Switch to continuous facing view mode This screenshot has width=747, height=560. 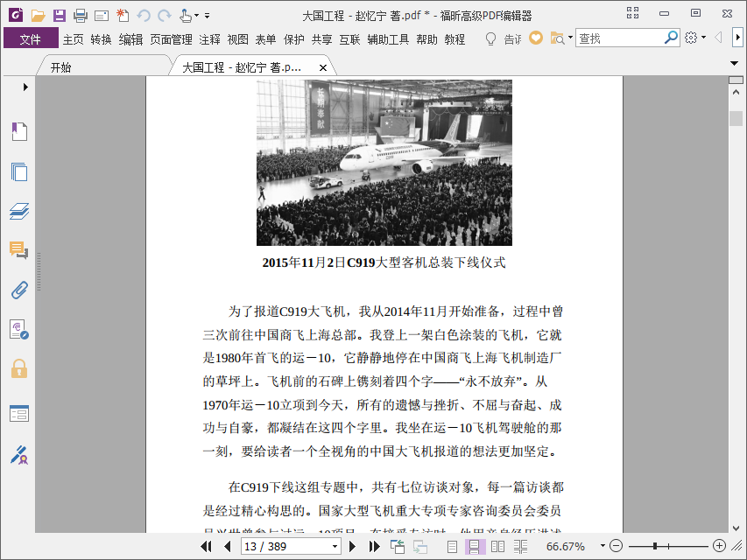(521, 547)
